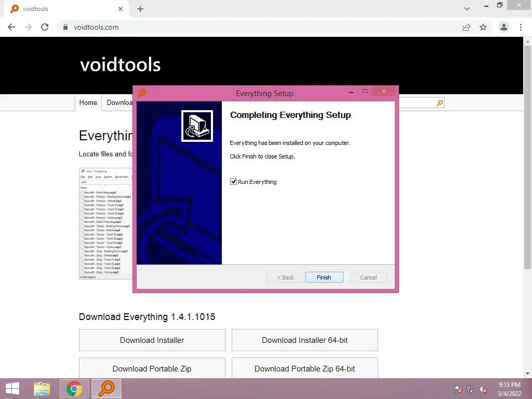
Task: Go back to the previous page in Chrome
Action: point(11,27)
